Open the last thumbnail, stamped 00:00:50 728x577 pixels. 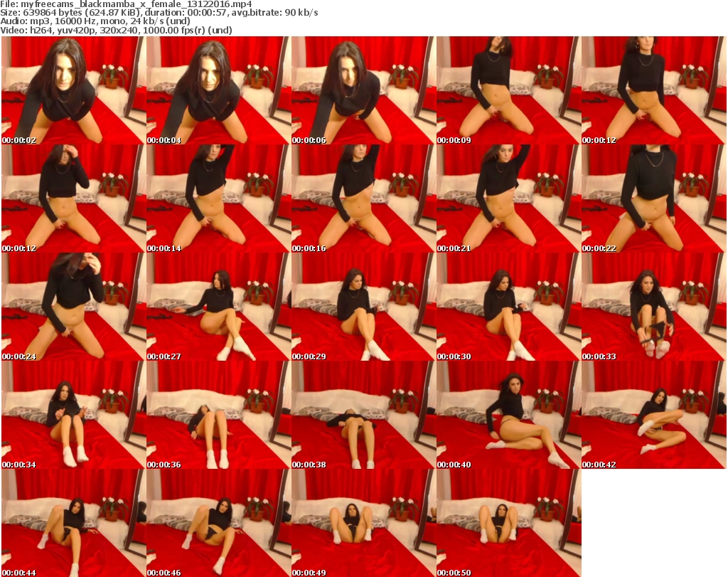508,523
